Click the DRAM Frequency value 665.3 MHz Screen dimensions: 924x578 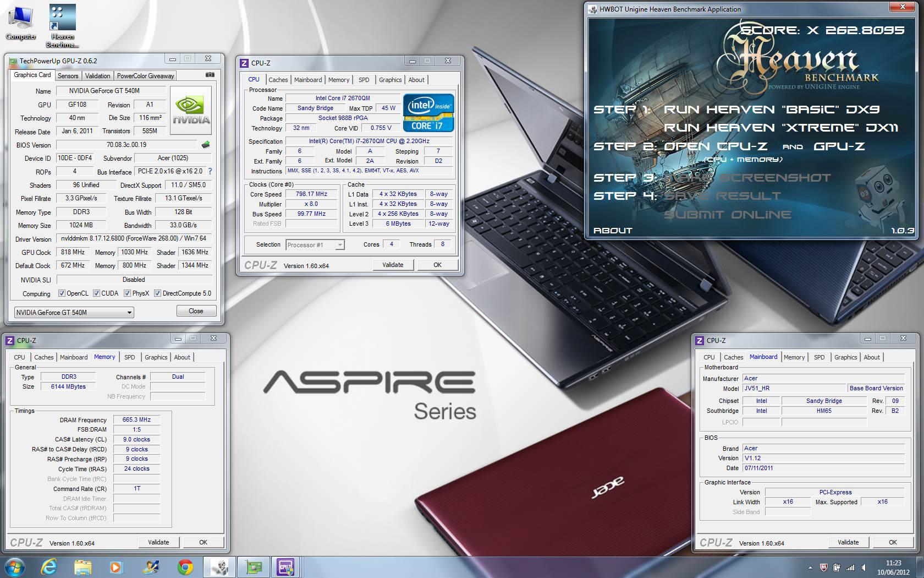136,419
